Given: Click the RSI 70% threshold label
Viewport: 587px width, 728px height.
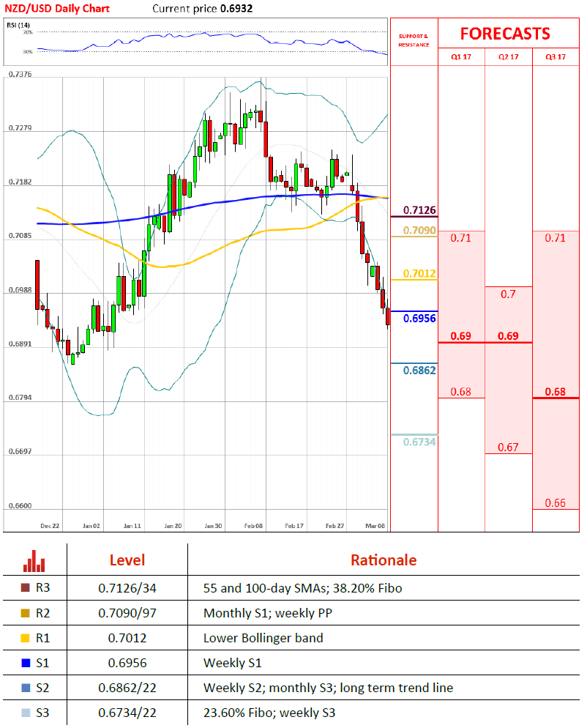Looking at the screenshot, I should pyautogui.click(x=28, y=32).
